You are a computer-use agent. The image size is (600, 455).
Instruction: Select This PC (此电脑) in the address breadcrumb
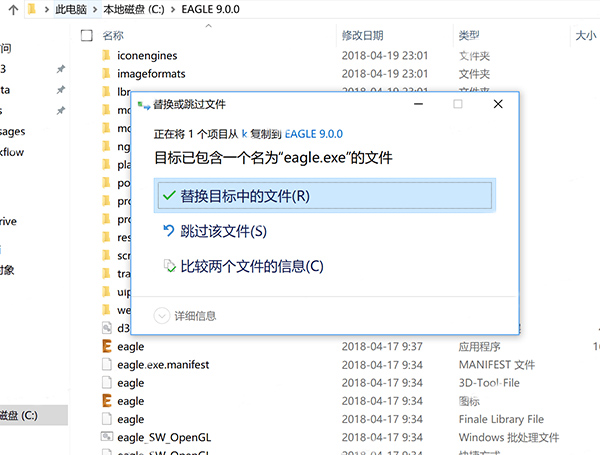(71, 9)
